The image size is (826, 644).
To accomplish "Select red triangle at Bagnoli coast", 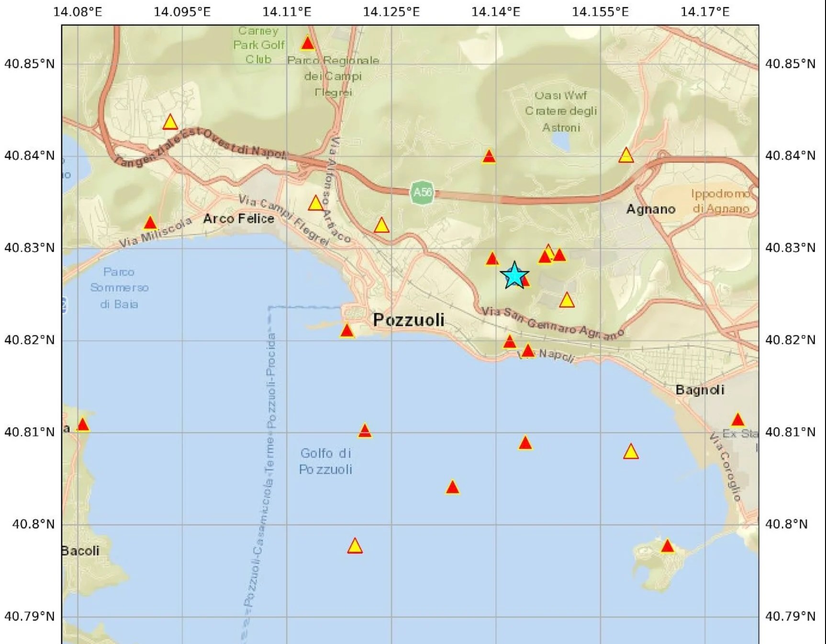I will 738,420.
